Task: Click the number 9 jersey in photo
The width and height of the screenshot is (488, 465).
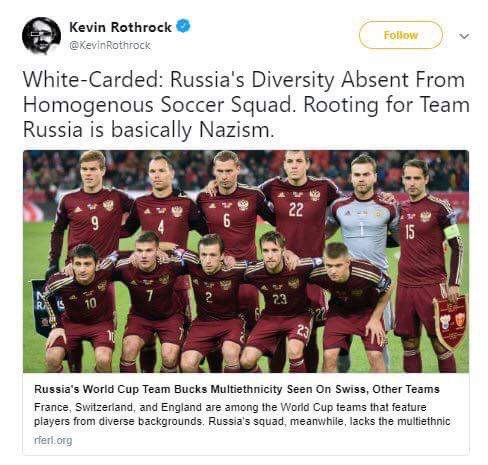Action: point(95,223)
